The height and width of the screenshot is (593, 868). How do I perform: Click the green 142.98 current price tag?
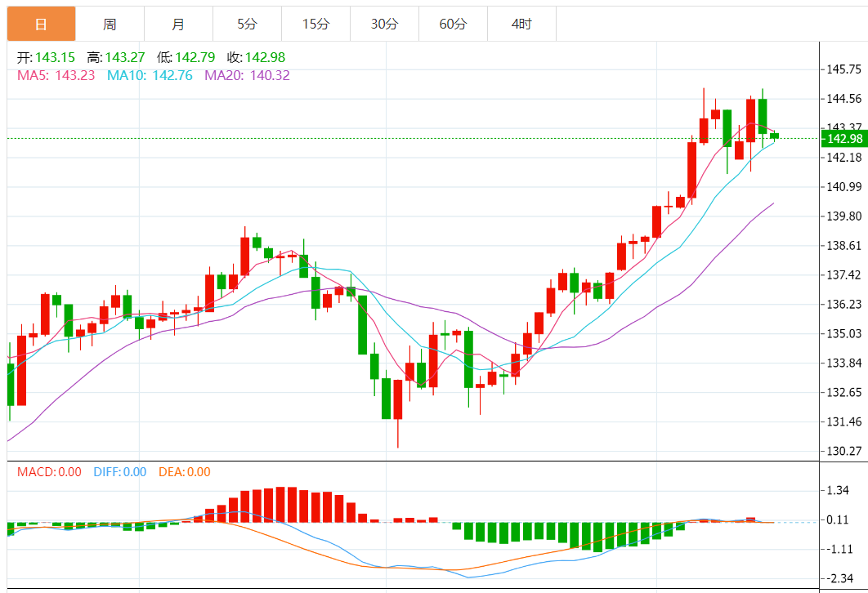click(x=843, y=138)
